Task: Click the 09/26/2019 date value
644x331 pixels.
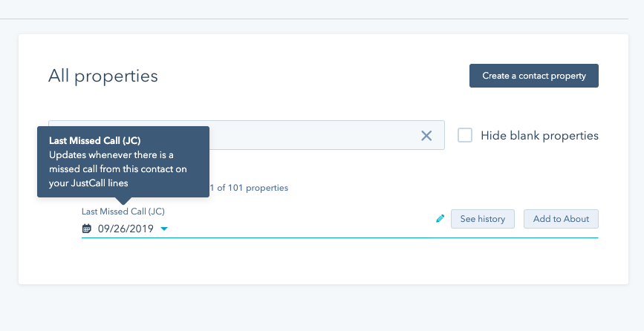Action: [x=126, y=229]
